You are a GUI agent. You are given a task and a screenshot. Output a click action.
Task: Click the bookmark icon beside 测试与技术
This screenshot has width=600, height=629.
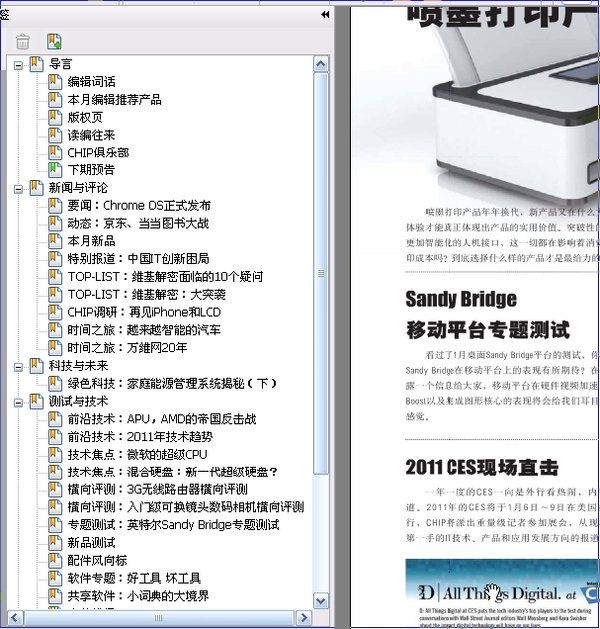pyautogui.click(x=36, y=401)
